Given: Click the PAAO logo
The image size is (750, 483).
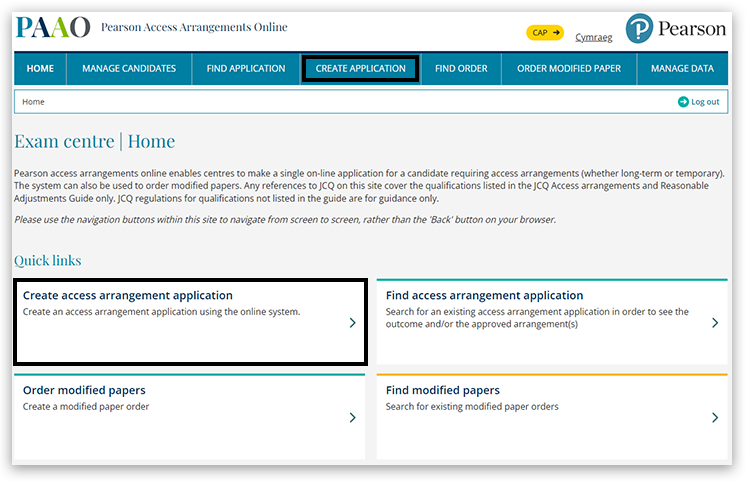Looking at the screenshot, I should pos(52,28).
